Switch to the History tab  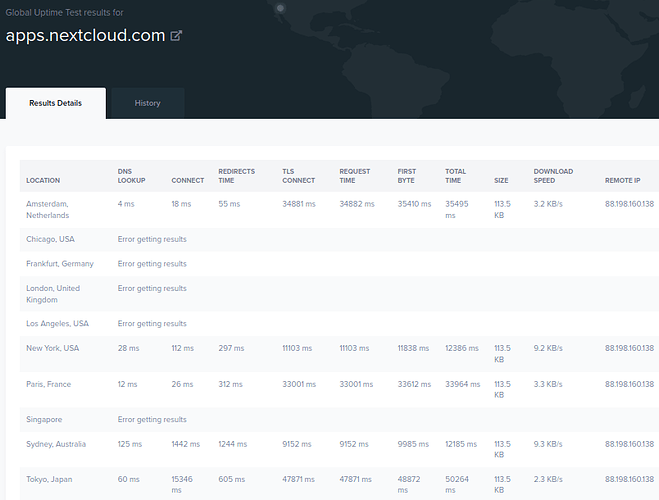[148, 103]
